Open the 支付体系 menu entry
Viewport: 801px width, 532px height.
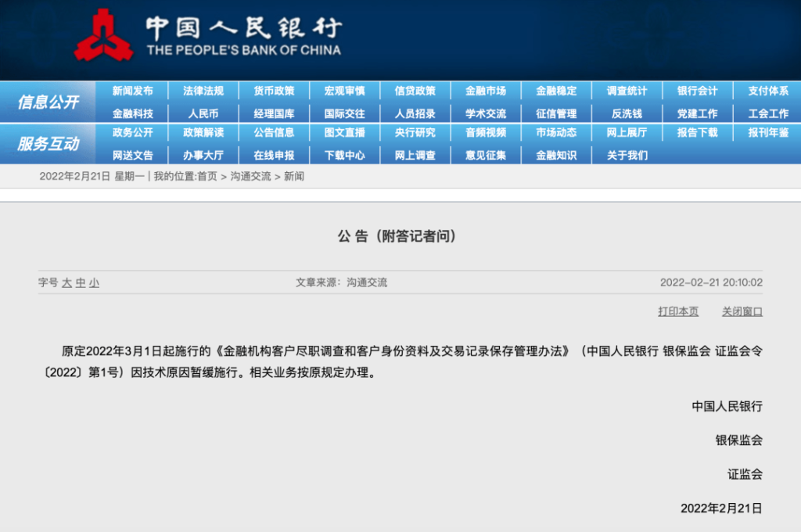coord(768,91)
